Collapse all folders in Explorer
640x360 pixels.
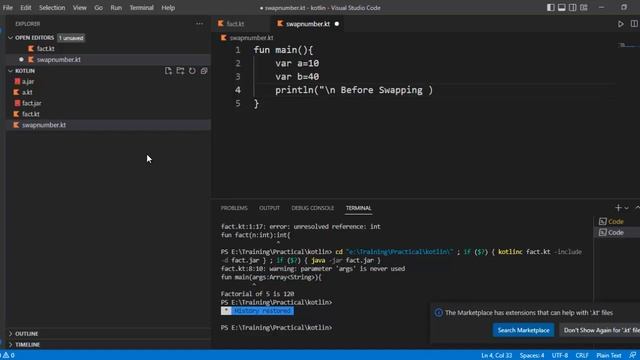click(204, 71)
